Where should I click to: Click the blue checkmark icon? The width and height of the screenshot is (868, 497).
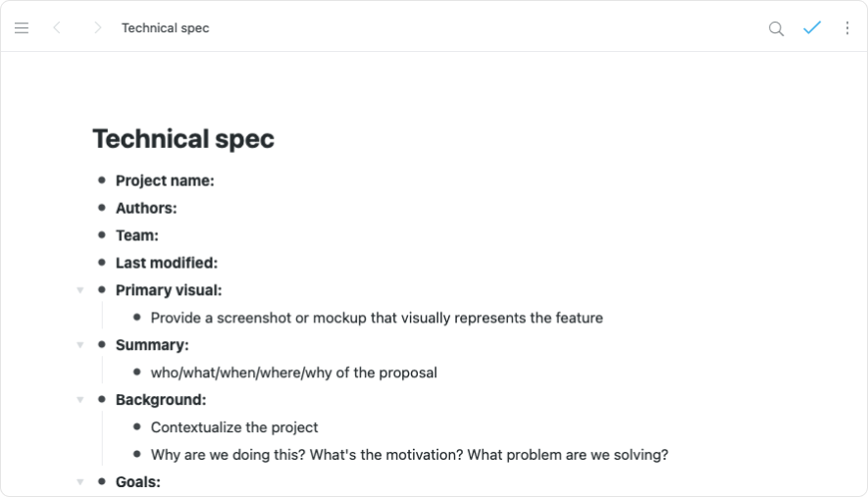pyautogui.click(x=811, y=28)
